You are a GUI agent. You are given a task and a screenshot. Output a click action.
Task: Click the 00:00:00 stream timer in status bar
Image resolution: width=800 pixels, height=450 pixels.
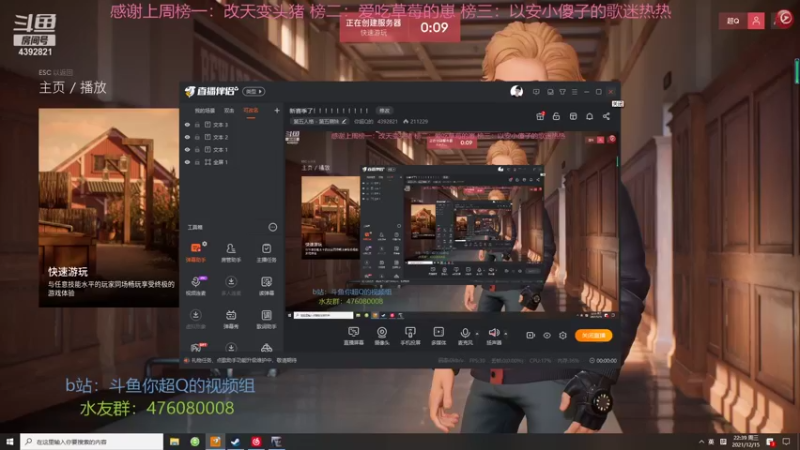tap(603, 361)
